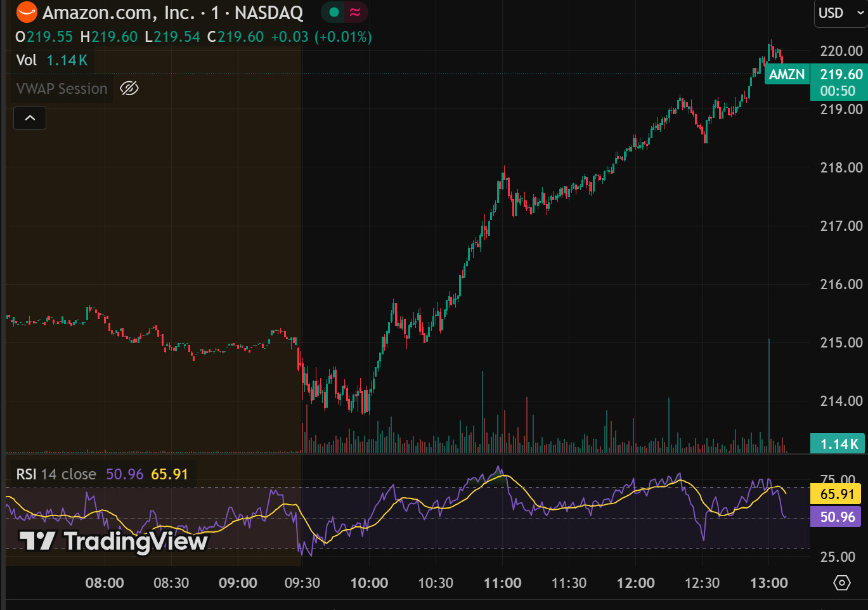
Task: Click the yellow 65.91 RSI MA label
Action: tap(837, 494)
